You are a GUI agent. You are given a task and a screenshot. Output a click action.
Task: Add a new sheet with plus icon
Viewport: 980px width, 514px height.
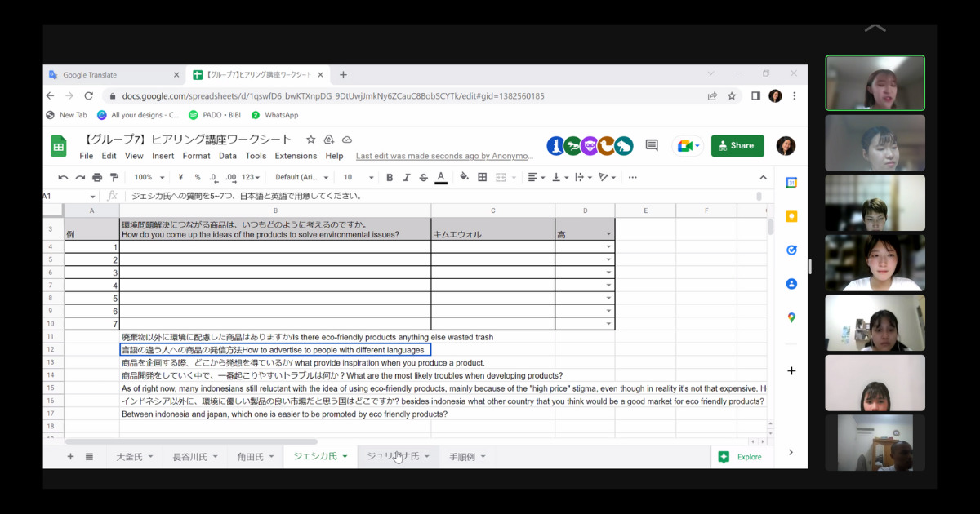pos(70,457)
